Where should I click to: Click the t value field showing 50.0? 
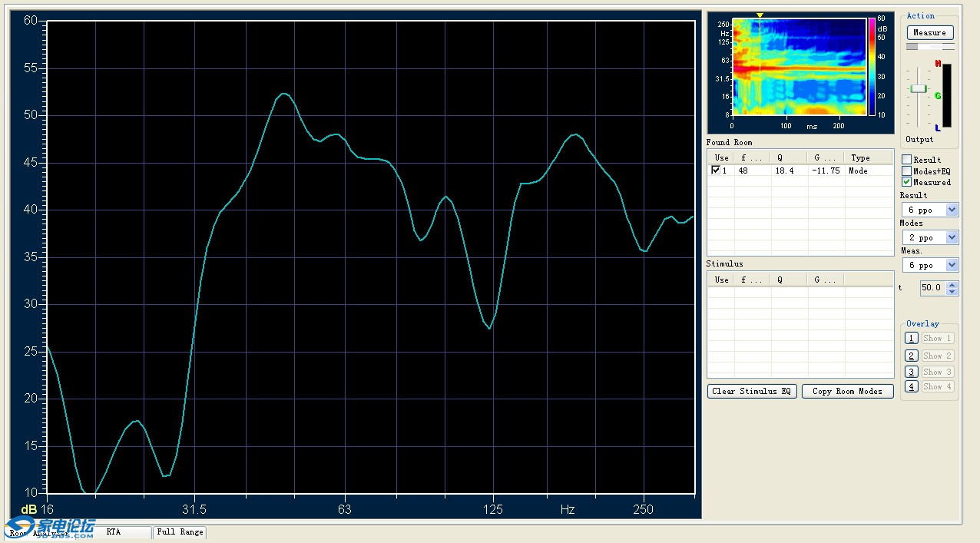932,288
